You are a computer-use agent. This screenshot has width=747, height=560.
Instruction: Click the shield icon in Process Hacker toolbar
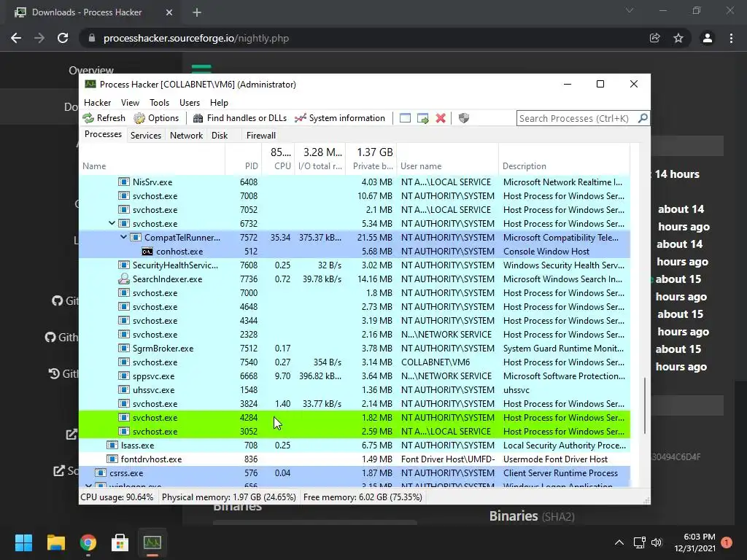463,118
